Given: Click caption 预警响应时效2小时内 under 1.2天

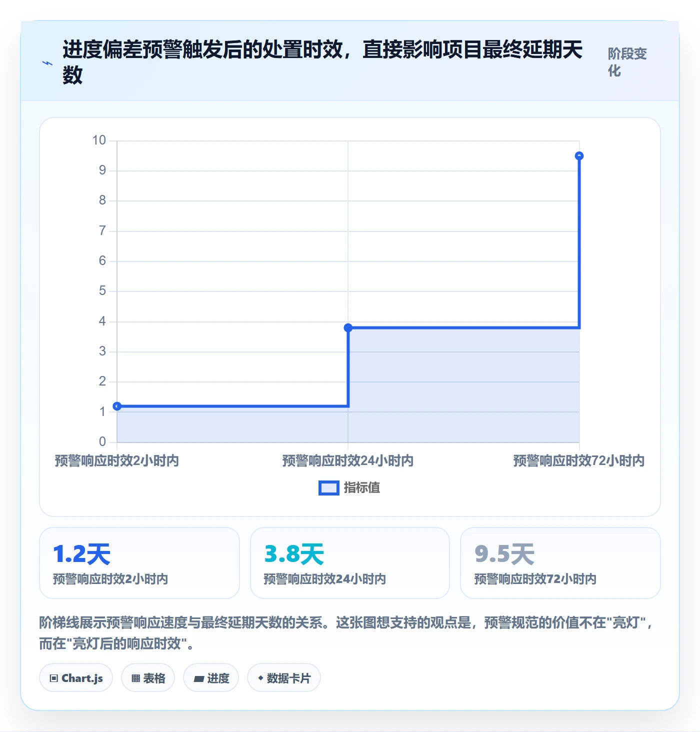Looking at the screenshot, I should pos(110,579).
